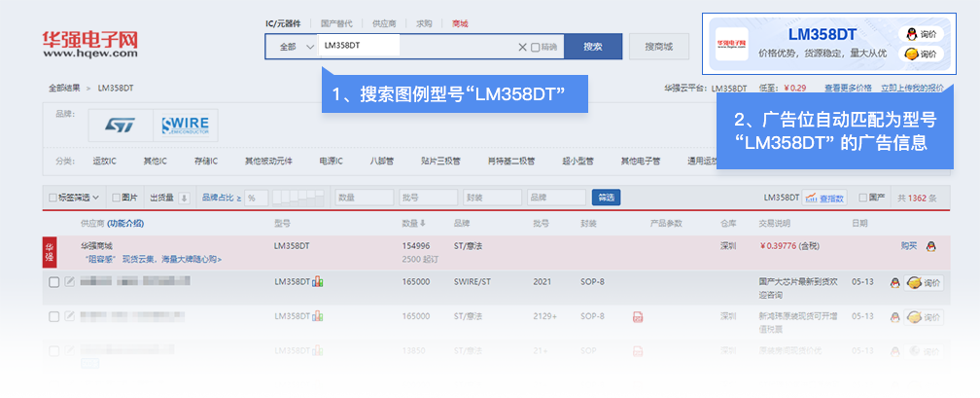The image size is (980, 398).
Task: Click the edit note icon on the SWIRE/ST row
Action: click(69, 282)
